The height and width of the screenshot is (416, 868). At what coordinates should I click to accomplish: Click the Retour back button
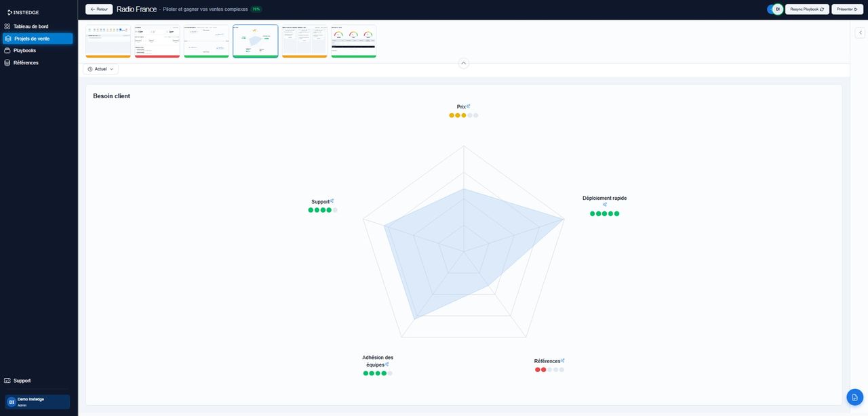[x=99, y=9]
